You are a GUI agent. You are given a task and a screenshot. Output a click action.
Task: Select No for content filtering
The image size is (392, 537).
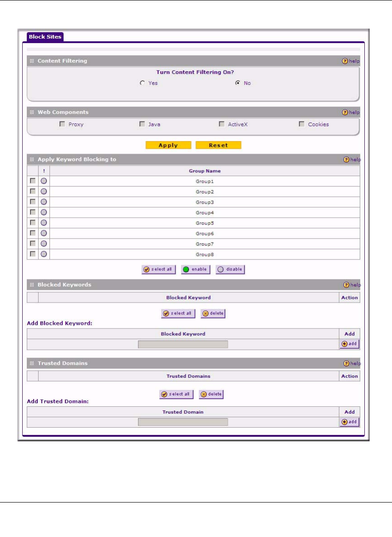237,83
